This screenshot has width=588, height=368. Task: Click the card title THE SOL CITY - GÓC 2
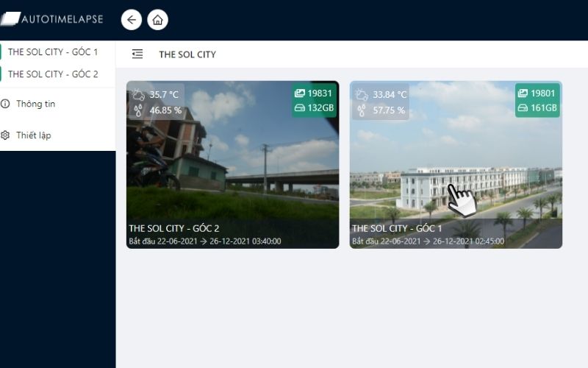tap(174, 228)
